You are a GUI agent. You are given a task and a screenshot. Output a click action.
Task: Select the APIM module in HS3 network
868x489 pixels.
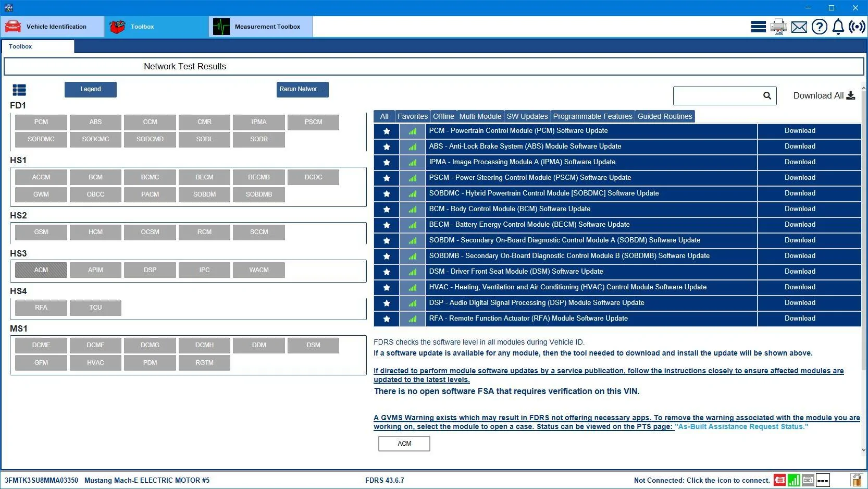coord(95,270)
